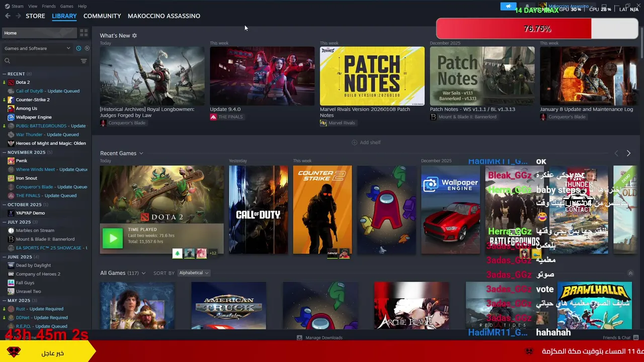Open Games and Software filter dropdown
Screen dimensions: 644x362
click(38, 48)
